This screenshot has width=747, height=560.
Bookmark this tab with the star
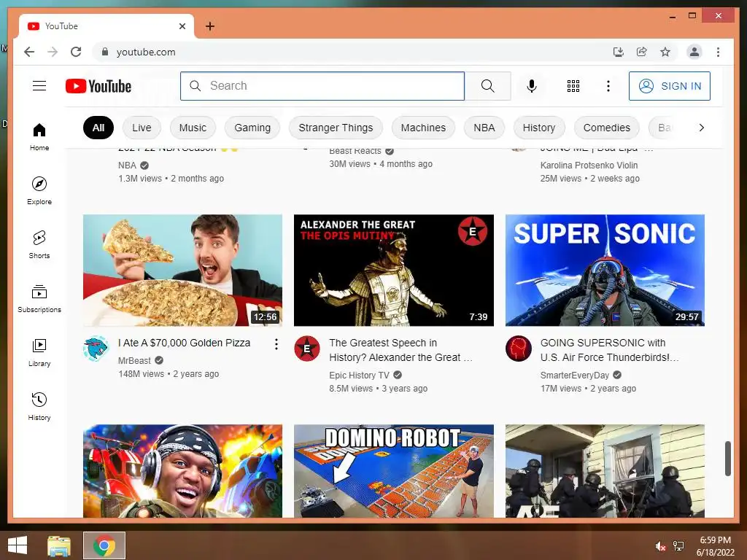tap(665, 52)
